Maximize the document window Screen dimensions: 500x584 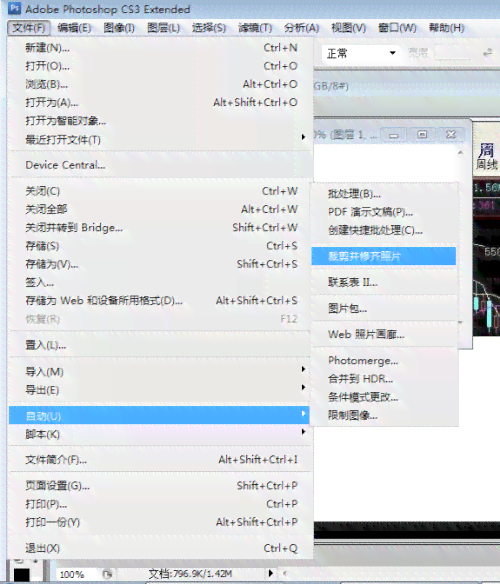pos(422,134)
